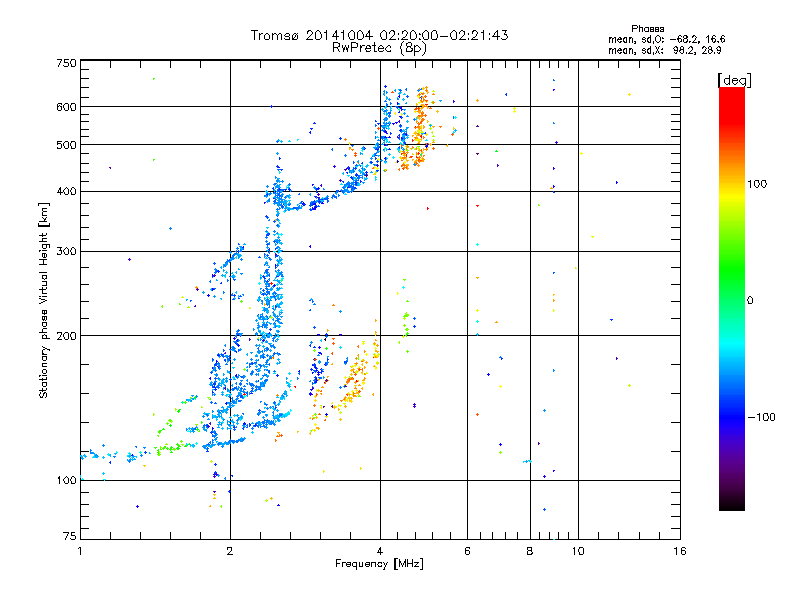Click the '16' x-axis tick label
The width and height of the screenshot is (800, 600).
(x=680, y=551)
